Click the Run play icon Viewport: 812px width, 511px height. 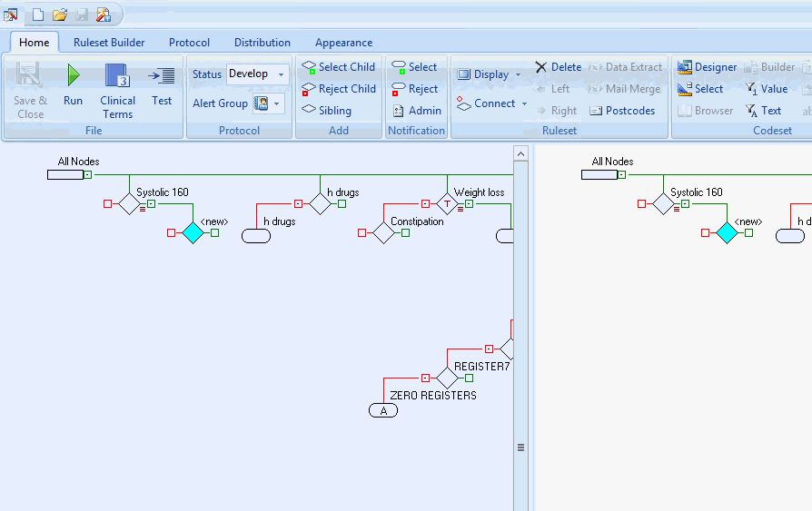pyautogui.click(x=73, y=76)
